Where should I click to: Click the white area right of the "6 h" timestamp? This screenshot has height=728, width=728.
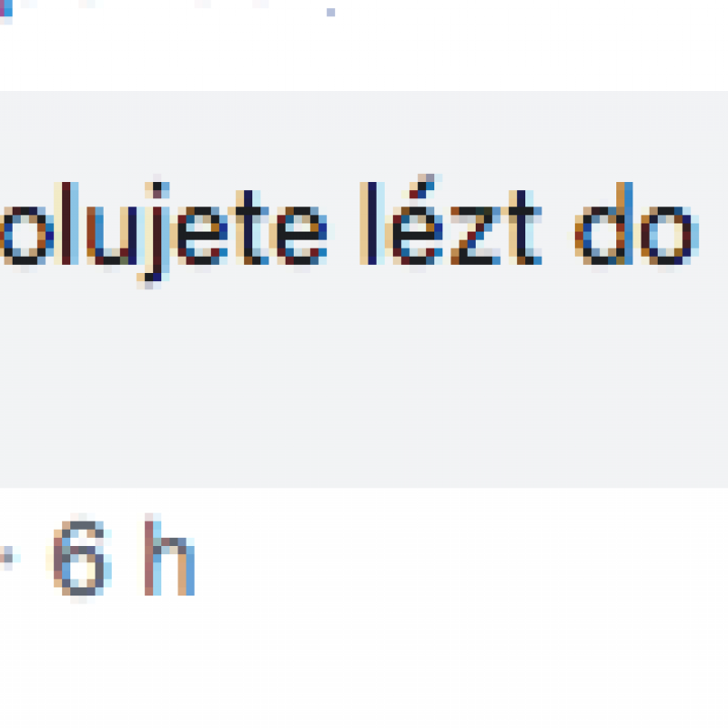pyautogui.click(x=460, y=557)
